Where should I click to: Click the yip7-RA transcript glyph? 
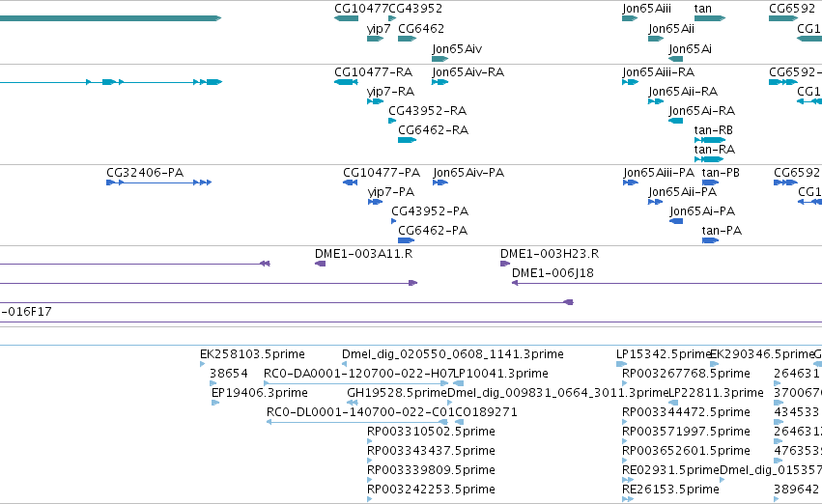[x=376, y=101]
